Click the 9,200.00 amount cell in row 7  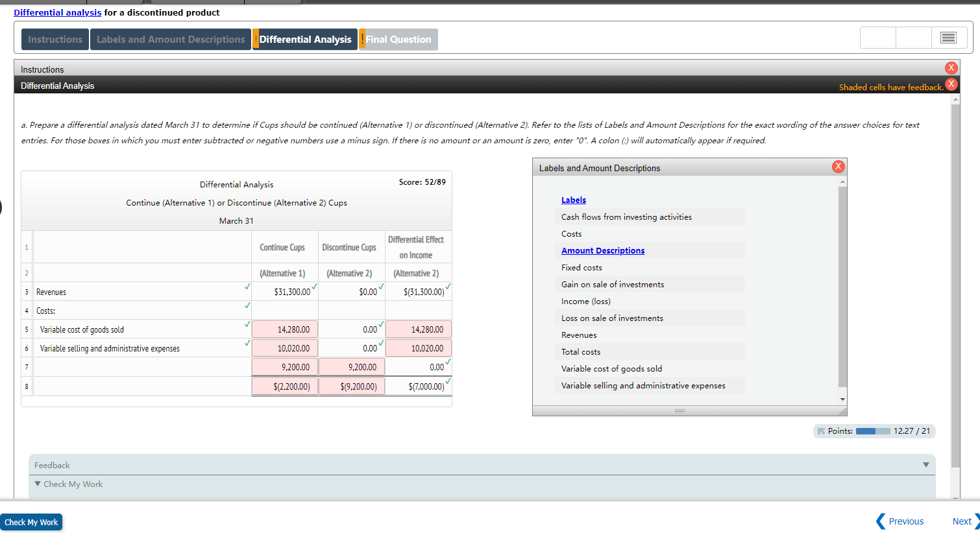pyautogui.click(x=284, y=366)
